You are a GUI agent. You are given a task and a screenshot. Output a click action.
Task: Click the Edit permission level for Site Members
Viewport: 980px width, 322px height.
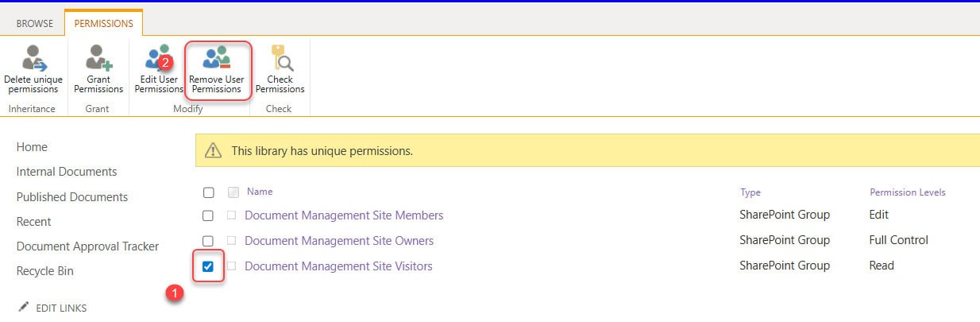[x=879, y=215]
